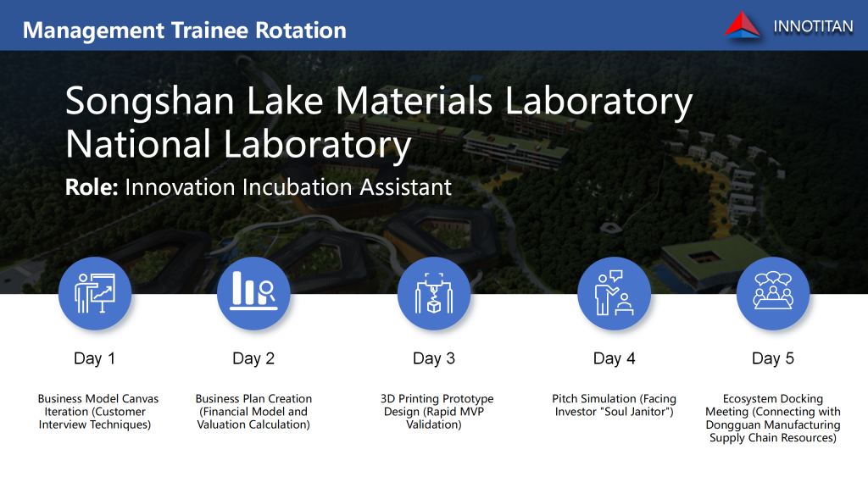Select the Day 2 label

(x=253, y=358)
